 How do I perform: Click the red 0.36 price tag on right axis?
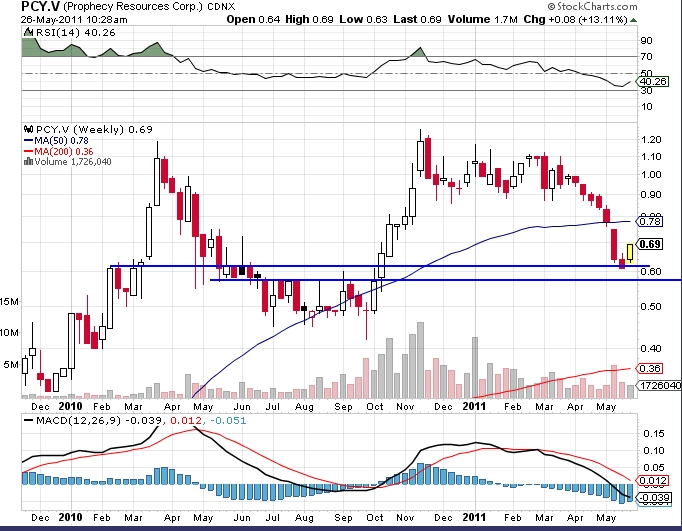click(650, 369)
